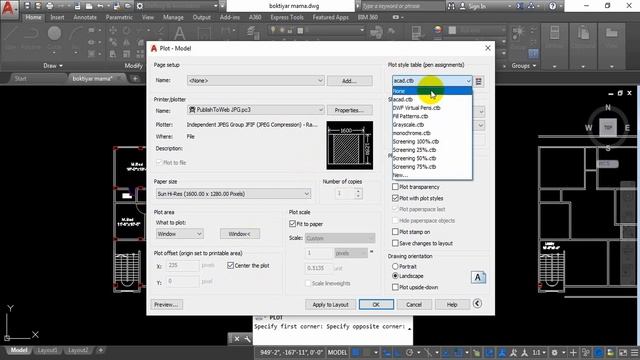
Task: Click the Plot printer icon in quick access toolbar
Action: click(50, 6)
